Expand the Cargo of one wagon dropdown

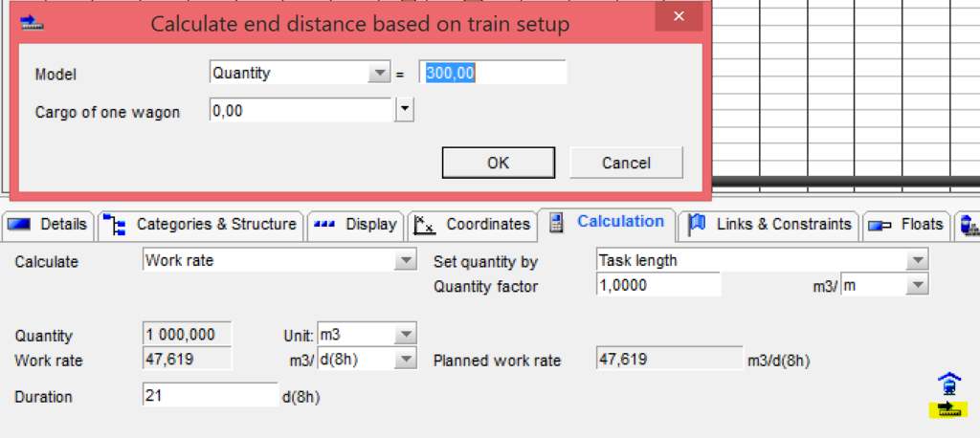[406, 111]
